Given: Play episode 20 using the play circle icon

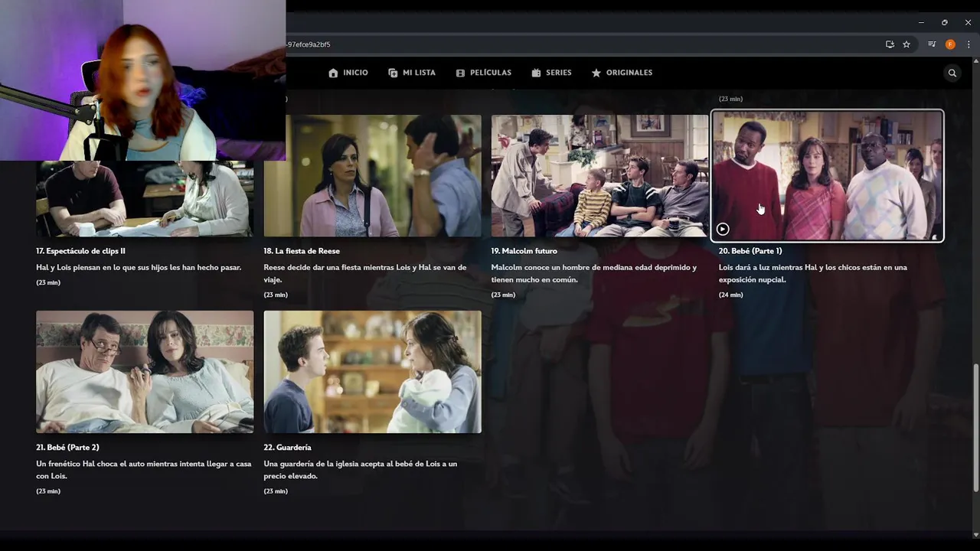Looking at the screenshot, I should [723, 229].
